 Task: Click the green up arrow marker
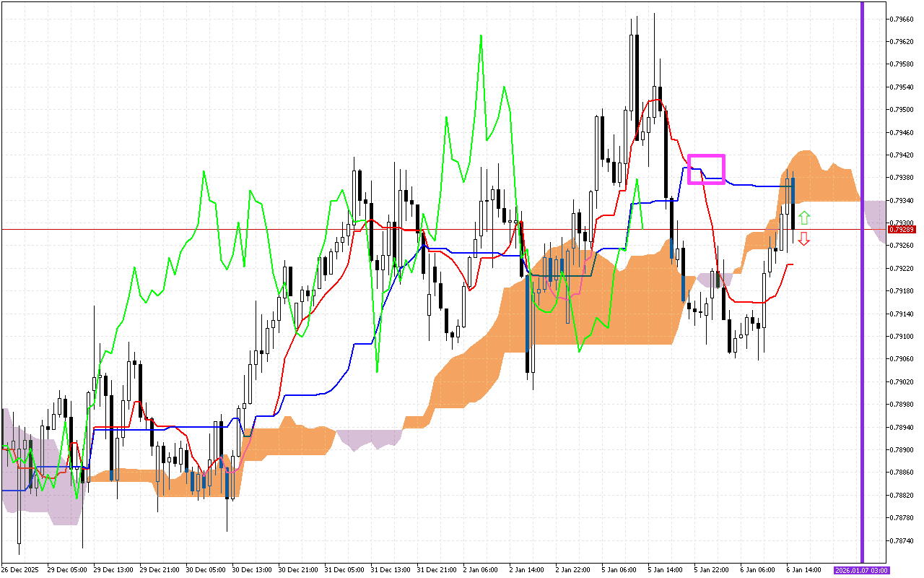804,217
